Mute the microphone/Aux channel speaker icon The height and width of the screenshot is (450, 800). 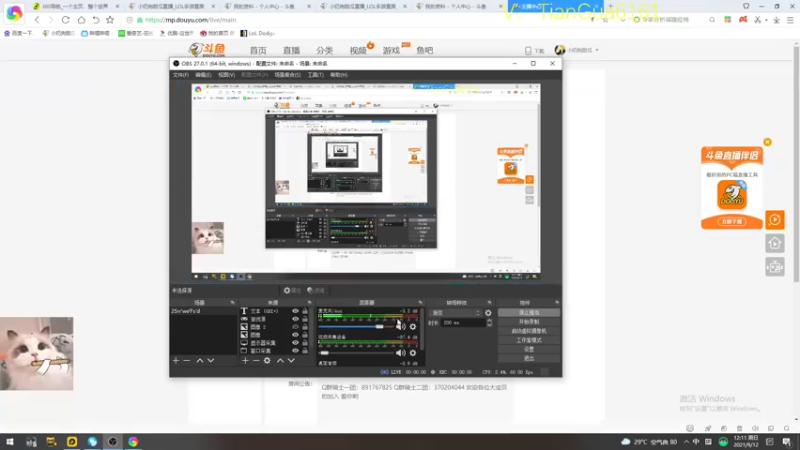[401, 327]
